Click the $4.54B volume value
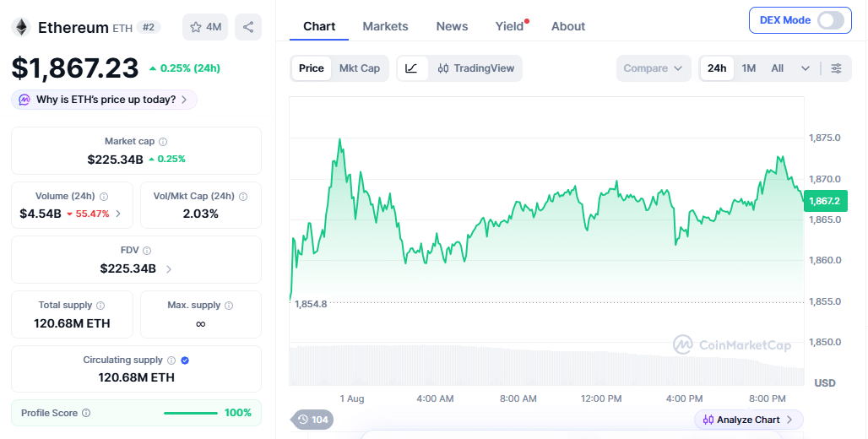 [41, 214]
